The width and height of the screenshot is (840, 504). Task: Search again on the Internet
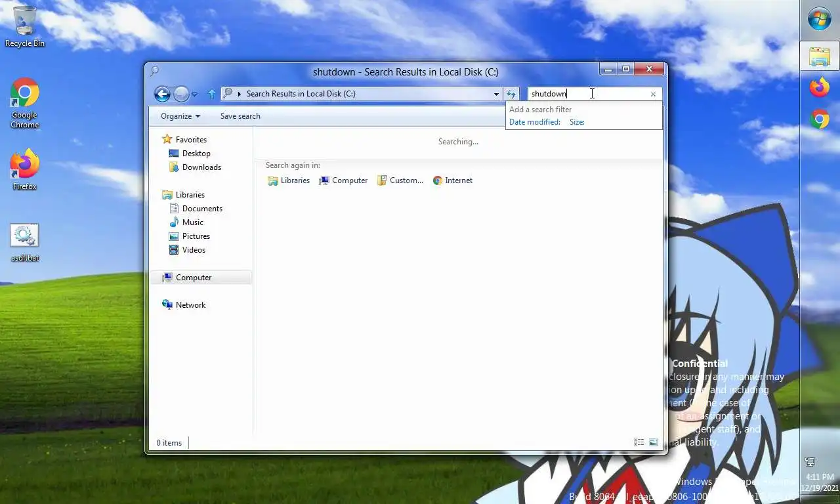click(x=453, y=180)
